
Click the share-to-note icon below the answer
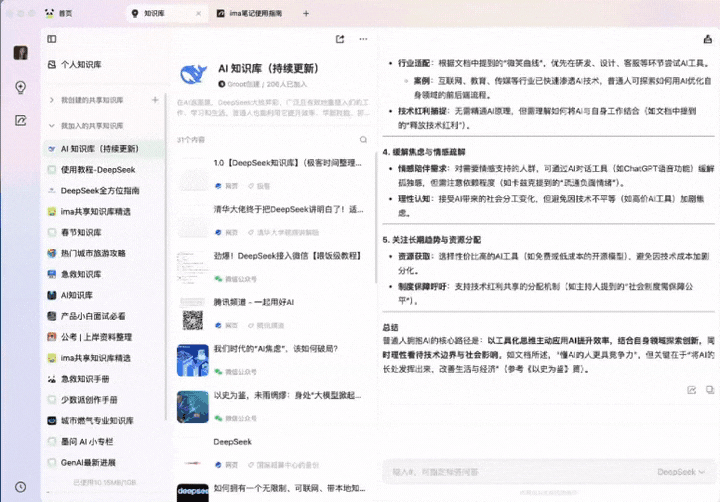[692, 390]
